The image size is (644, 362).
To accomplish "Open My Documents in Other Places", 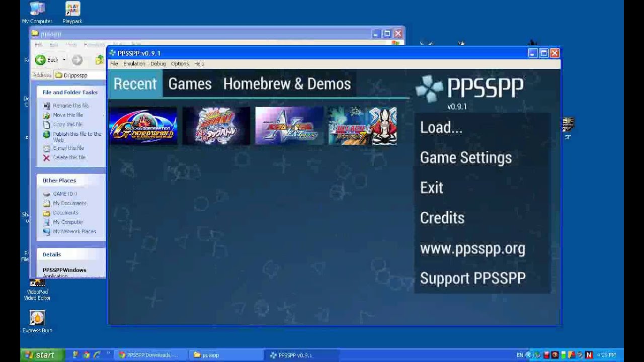I will pos(69,203).
